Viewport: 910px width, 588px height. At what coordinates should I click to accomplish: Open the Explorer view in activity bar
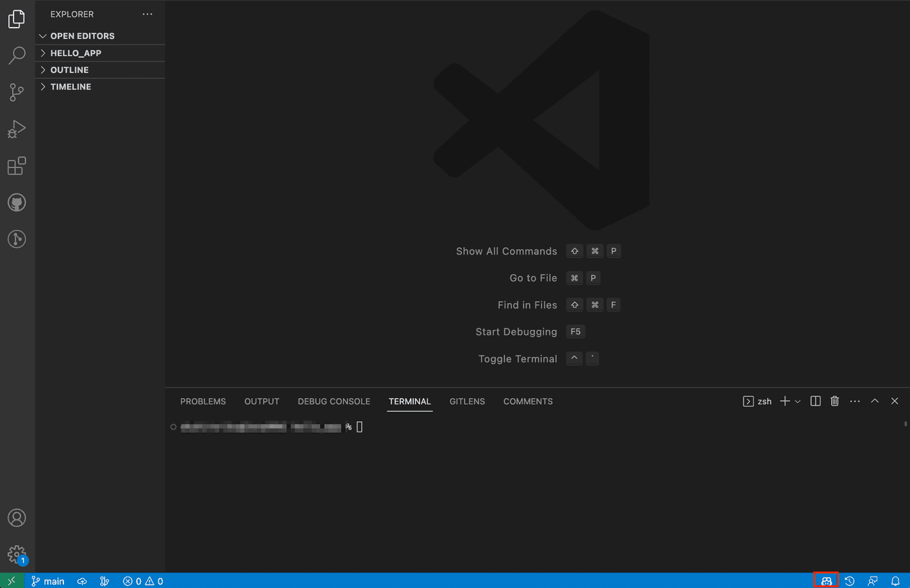click(x=17, y=19)
